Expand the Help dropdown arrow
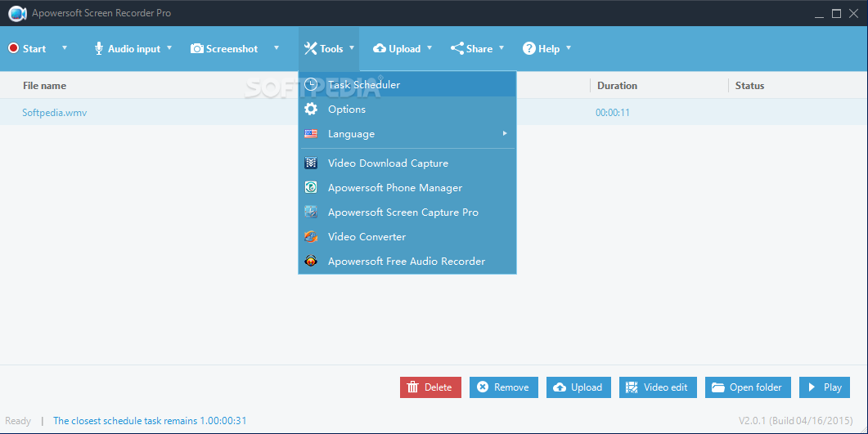868x434 pixels. (569, 48)
